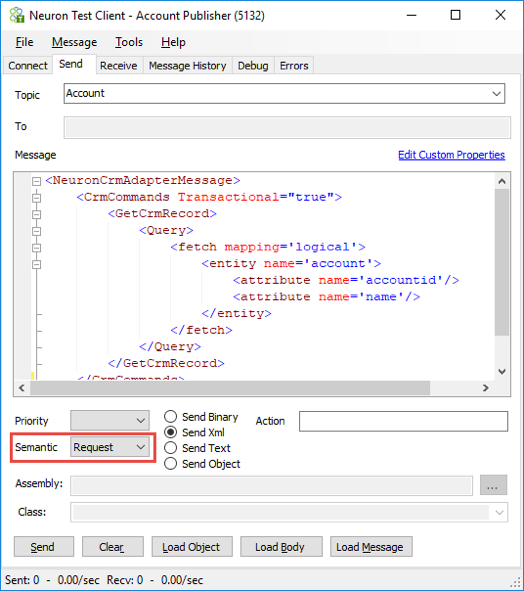
Task: Open the Help menu
Action: coord(173,42)
